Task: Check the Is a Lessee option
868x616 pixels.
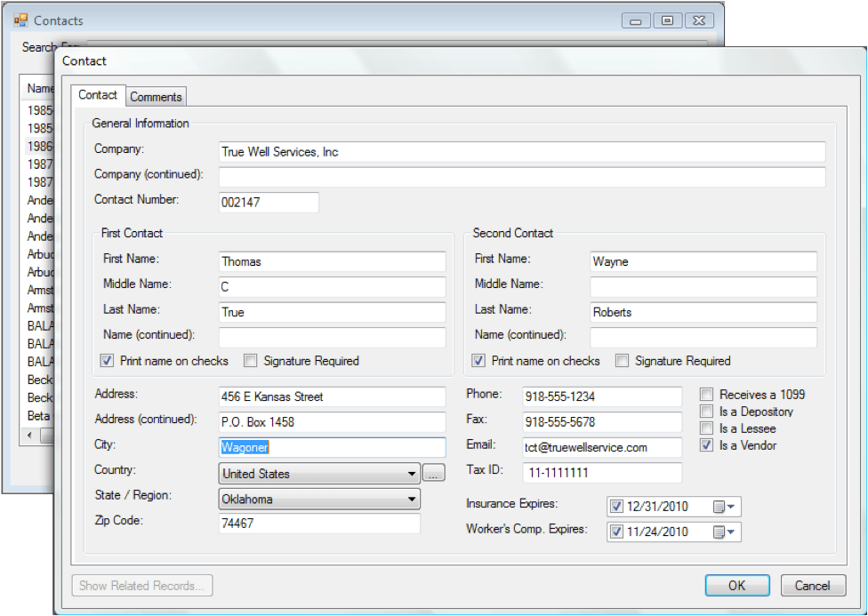Action: coord(706,428)
